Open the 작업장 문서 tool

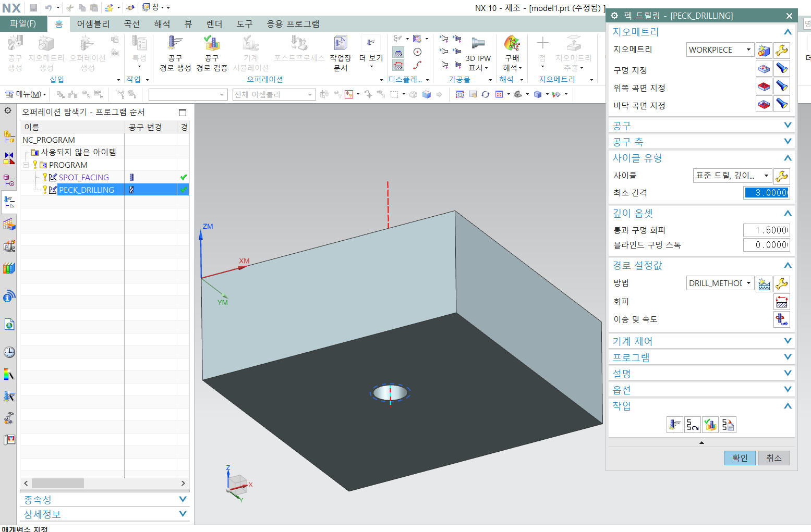340,53
